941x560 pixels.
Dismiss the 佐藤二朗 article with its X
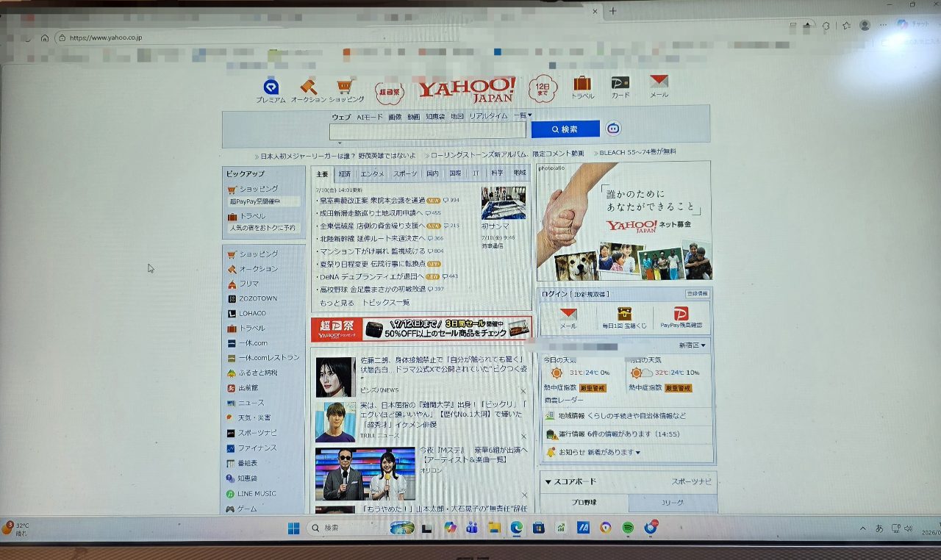coord(523,392)
